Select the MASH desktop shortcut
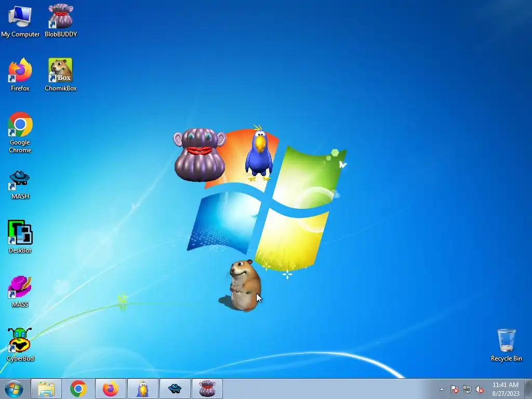Screen dimensions: 532x399 [20, 185]
